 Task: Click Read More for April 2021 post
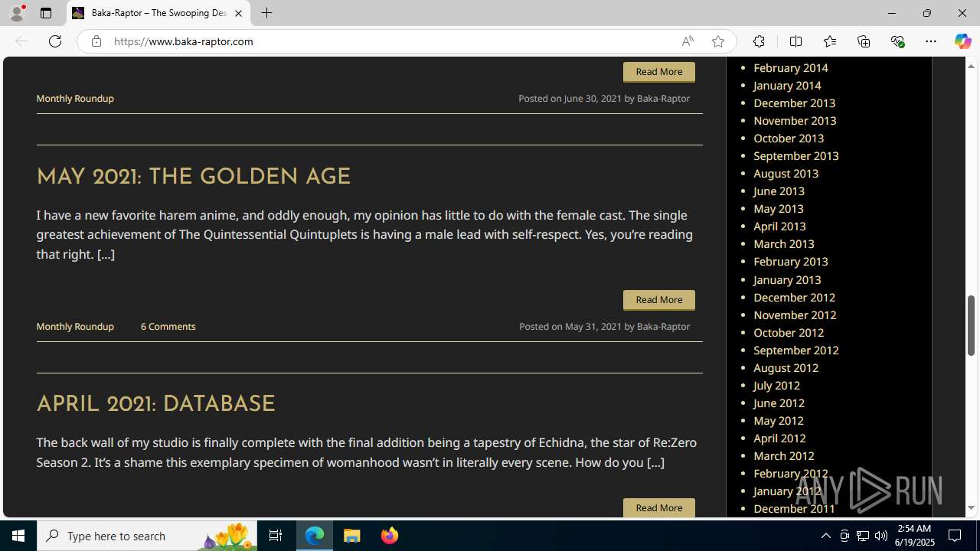(659, 508)
